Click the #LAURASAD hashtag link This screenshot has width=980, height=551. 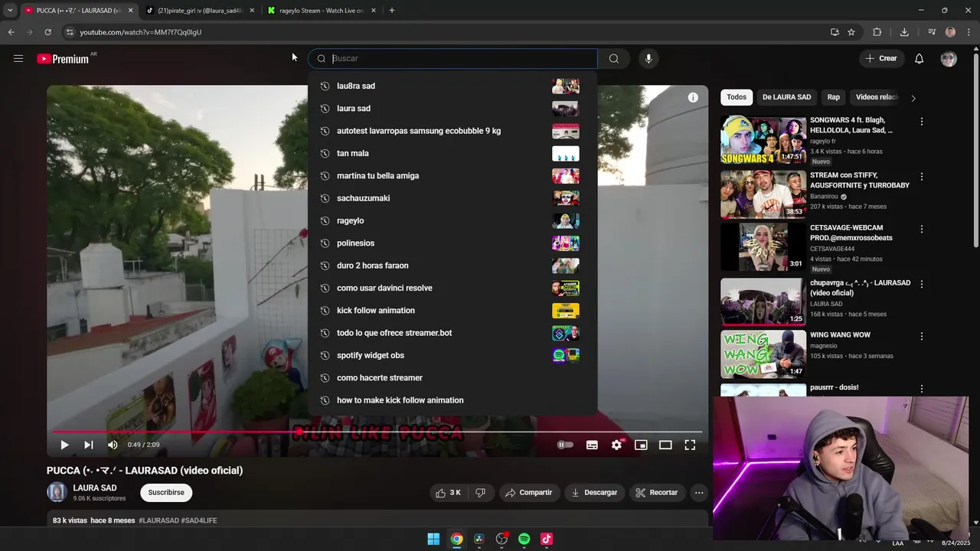pos(158,520)
